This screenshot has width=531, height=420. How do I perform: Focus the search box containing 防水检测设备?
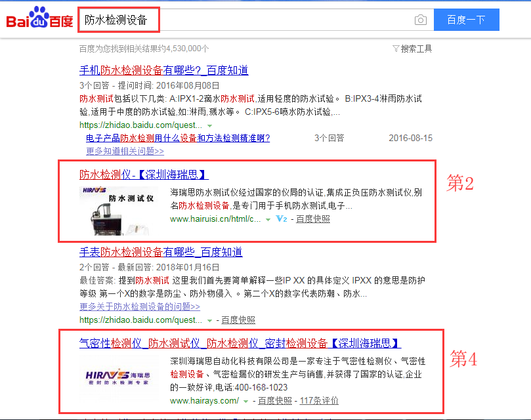tap(246, 20)
